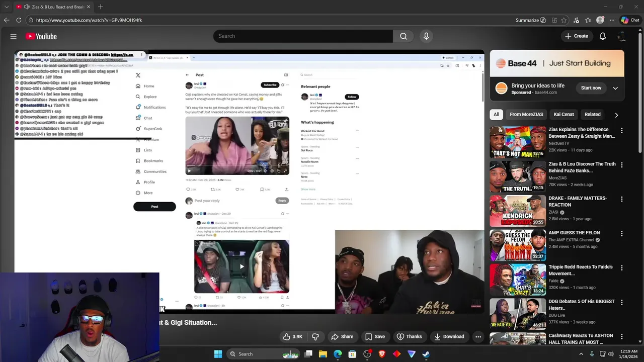Click the main video player frame
The image size is (644, 362).
[249, 181]
